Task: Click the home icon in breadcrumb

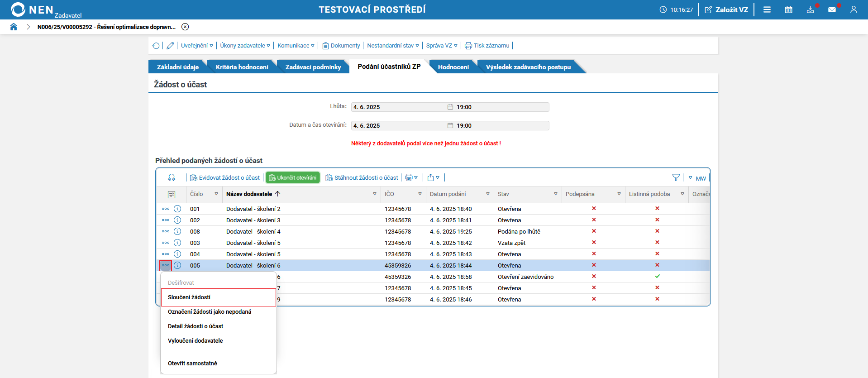Action: 14,27
